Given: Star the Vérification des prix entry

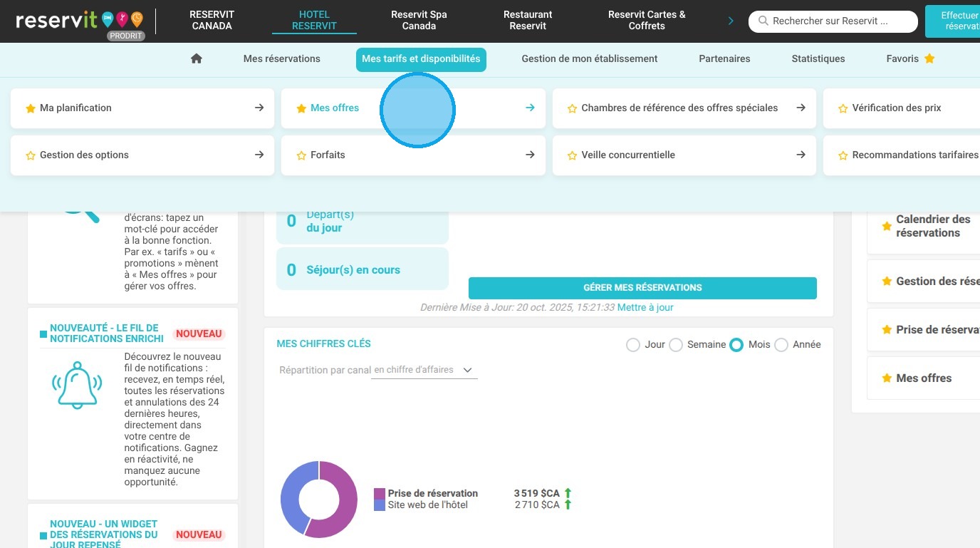Looking at the screenshot, I should pos(843,108).
